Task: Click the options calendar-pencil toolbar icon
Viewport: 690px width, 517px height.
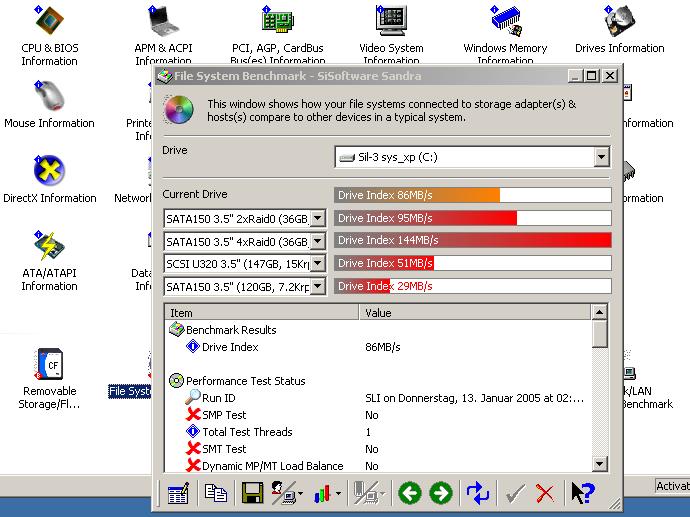Action: 178,493
